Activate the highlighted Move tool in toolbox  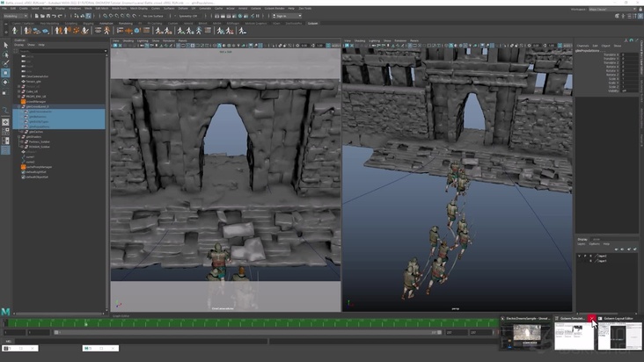(6, 73)
